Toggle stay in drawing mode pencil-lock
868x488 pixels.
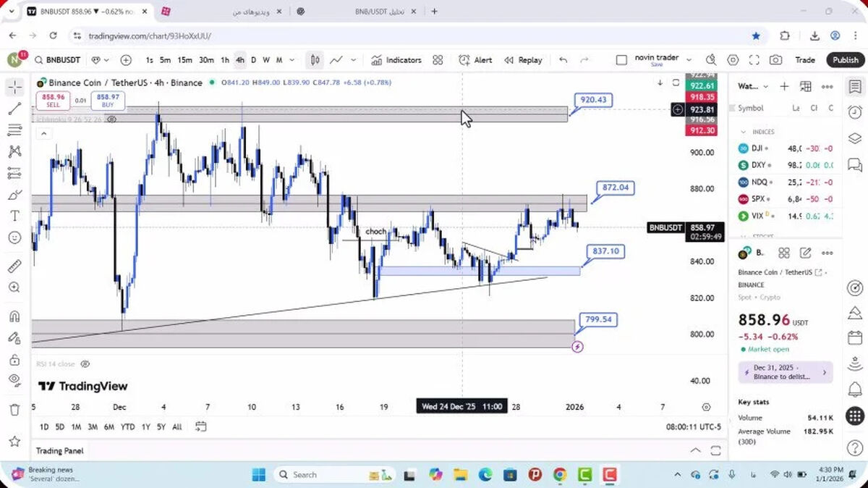(x=14, y=337)
